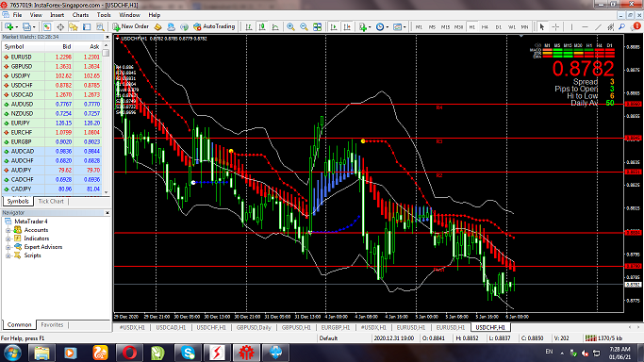The height and width of the screenshot is (362, 644).
Task: Switch to the M1 timeframe
Action: 419,26
